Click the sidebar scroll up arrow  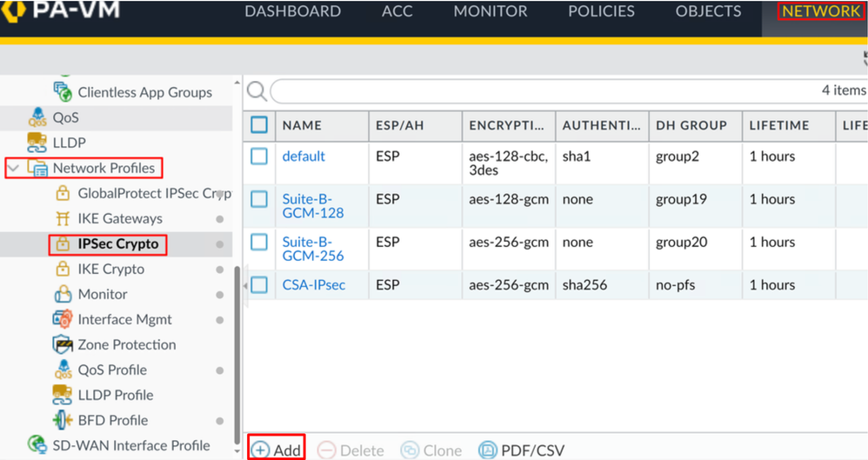click(x=237, y=83)
